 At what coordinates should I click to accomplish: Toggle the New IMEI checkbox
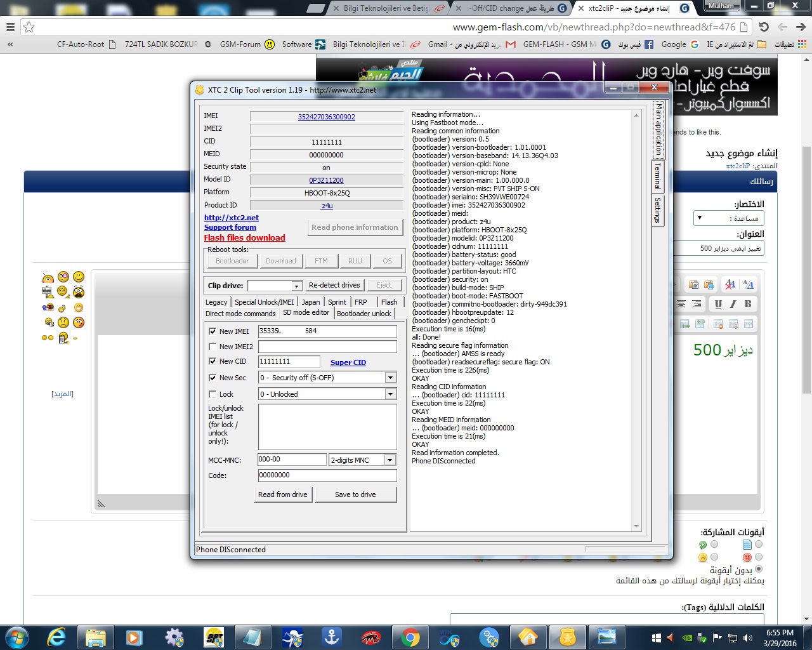pos(213,331)
